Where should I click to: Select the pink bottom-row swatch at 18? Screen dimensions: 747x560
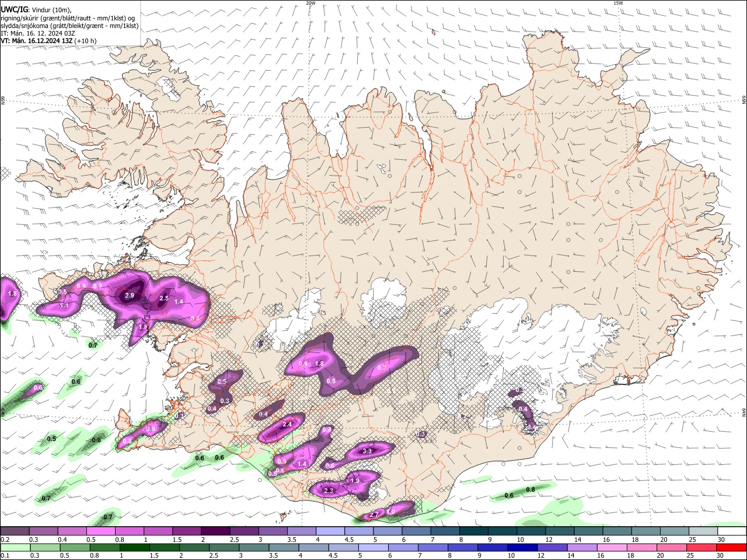pos(641,547)
